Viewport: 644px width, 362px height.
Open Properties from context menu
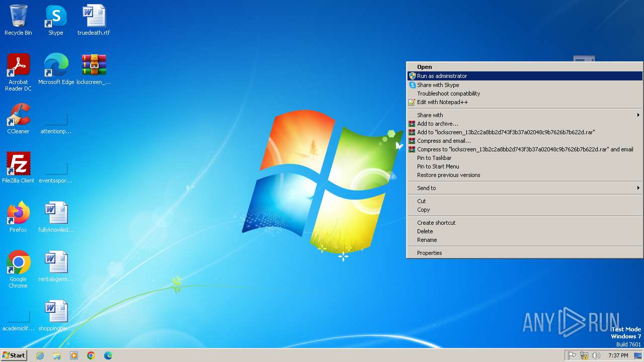[525, 253]
